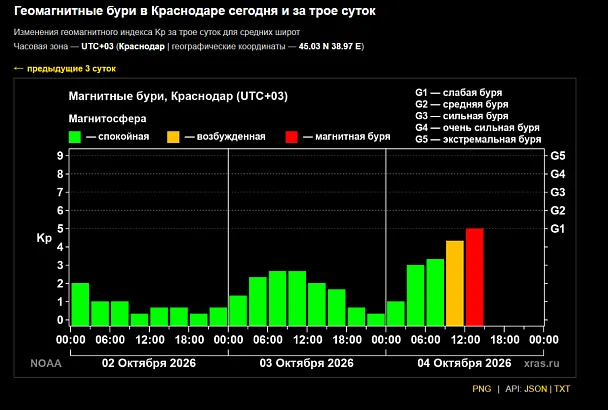
Task: Click chart title Магнитные бури, Краснодар (UTC+03)
Action: tap(178, 96)
